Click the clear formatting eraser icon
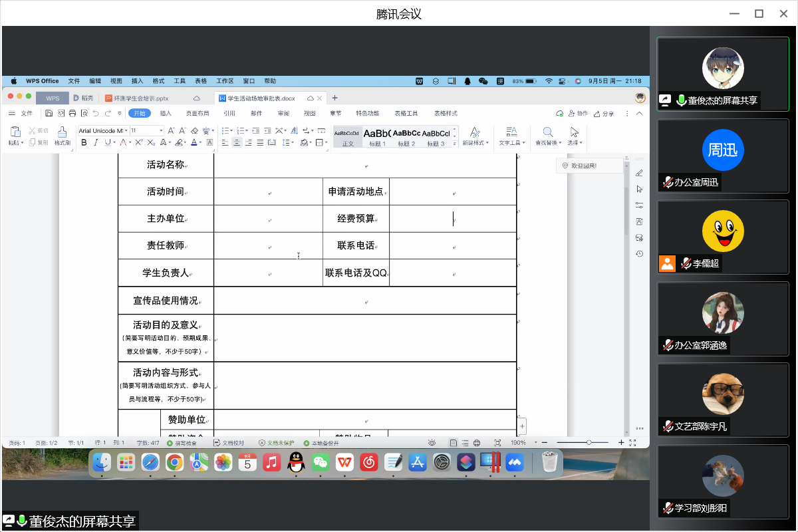This screenshot has height=532, width=798. pos(194,131)
